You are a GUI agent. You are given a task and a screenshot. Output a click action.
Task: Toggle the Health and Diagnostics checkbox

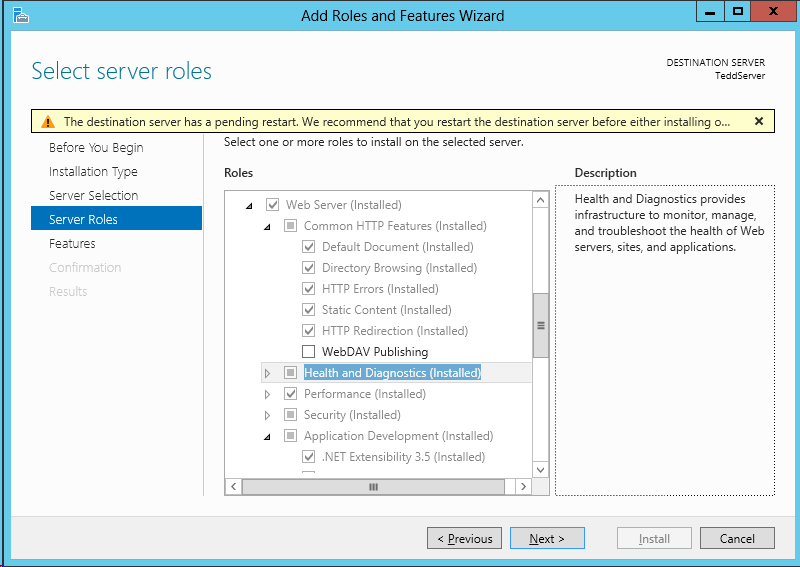point(290,373)
